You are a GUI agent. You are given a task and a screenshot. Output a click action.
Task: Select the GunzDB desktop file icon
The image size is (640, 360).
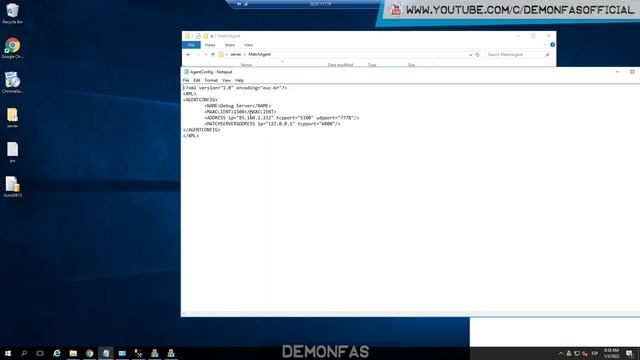pyautogui.click(x=12, y=187)
